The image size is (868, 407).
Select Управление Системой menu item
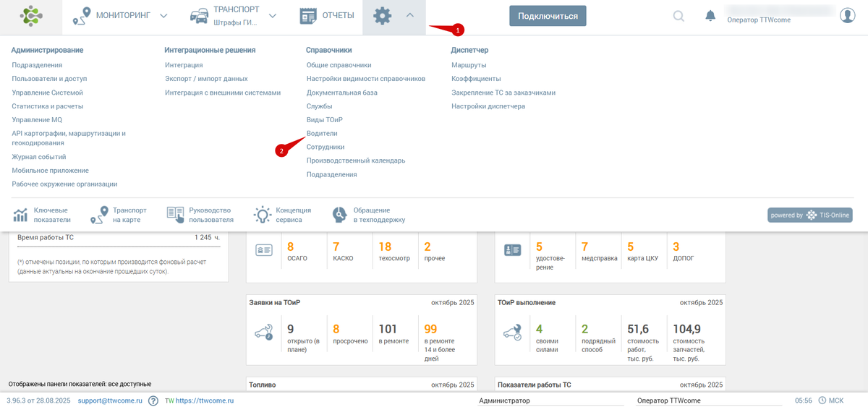pos(48,93)
